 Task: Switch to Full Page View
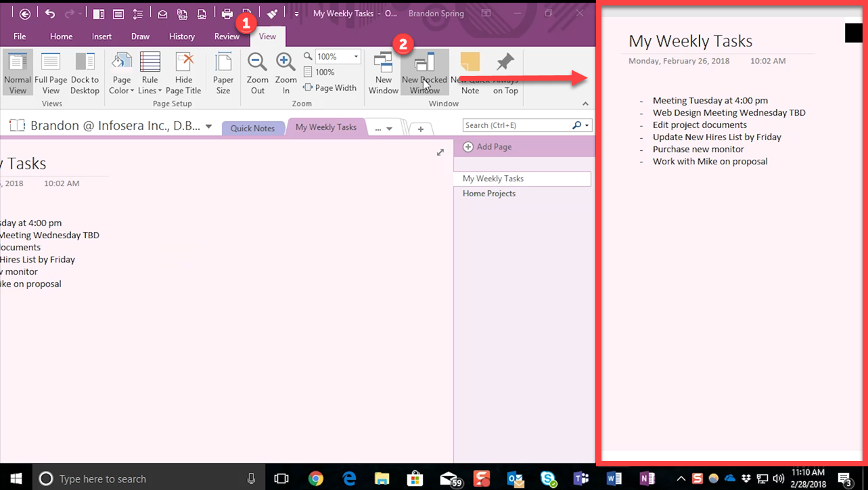[51, 72]
